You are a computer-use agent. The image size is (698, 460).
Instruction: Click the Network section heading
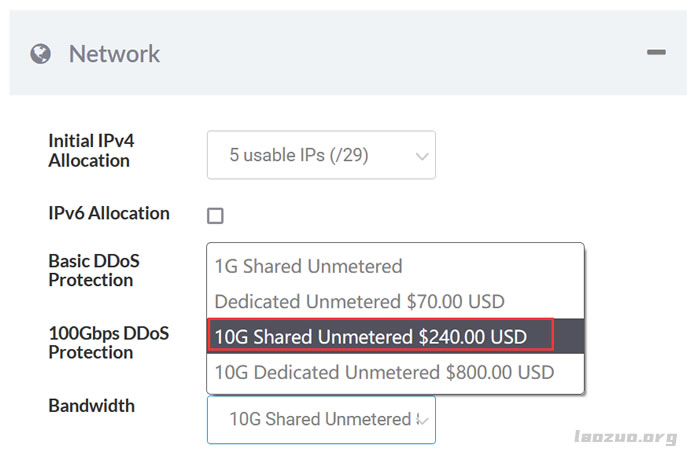(x=114, y=54)
